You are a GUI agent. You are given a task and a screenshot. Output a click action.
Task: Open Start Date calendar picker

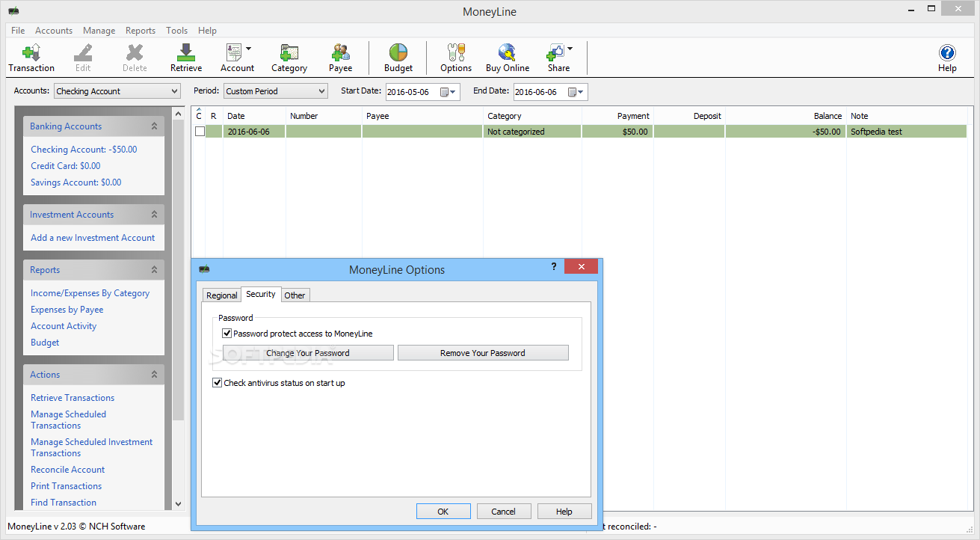coord(448,91)
